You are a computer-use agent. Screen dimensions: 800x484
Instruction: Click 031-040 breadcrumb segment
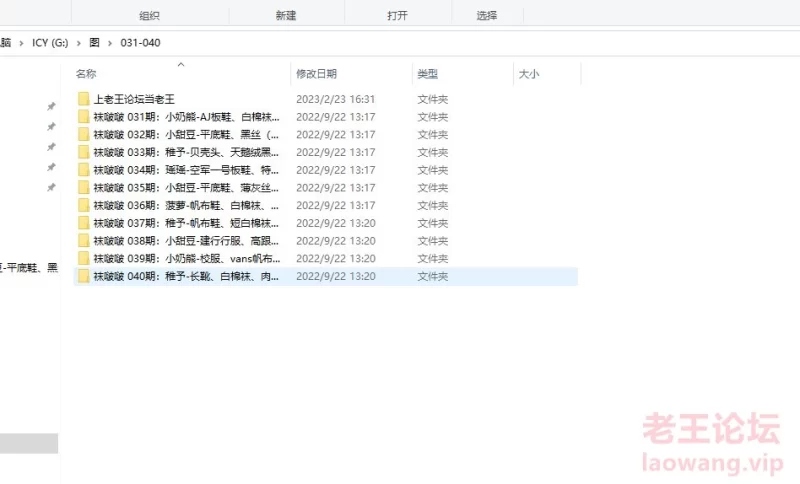(x=140, y=43)
